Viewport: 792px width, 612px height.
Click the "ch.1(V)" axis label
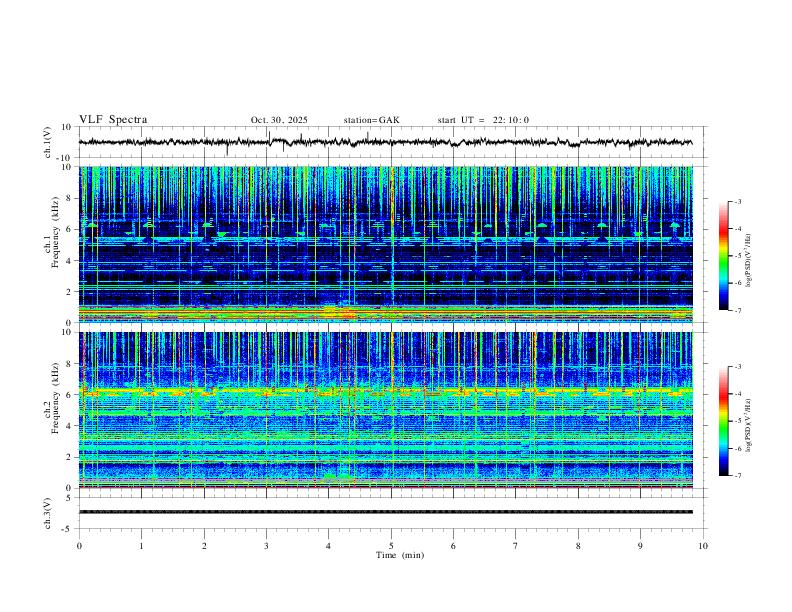tap(48, 142)
